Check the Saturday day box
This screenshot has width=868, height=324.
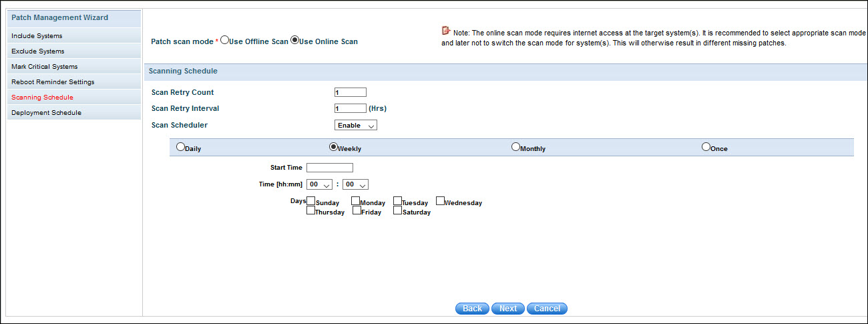tap(397, 210)
